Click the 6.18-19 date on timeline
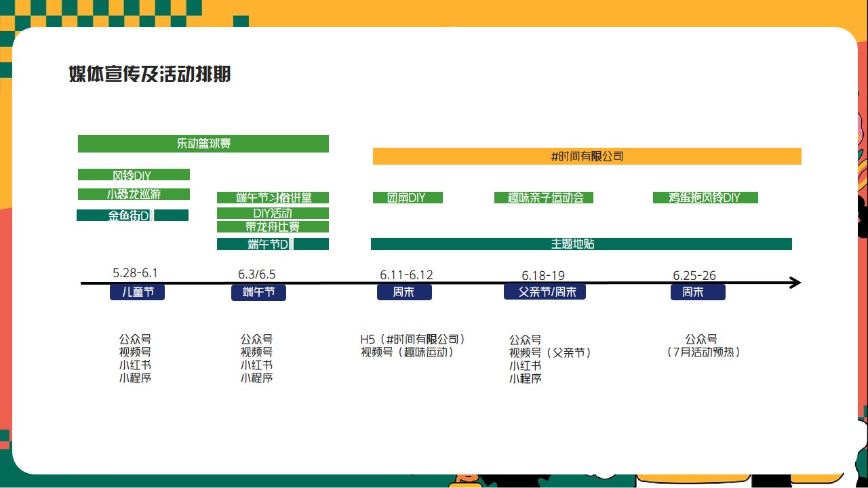This screenshot has width=868, height=488. [543, 276]
